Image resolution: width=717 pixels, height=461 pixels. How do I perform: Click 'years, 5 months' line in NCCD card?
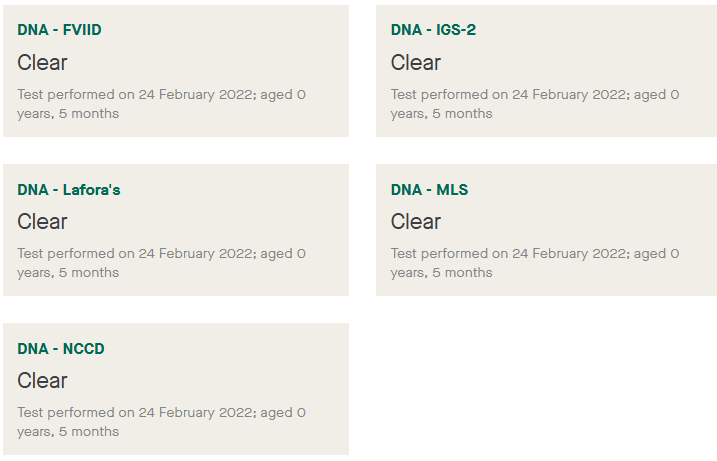(x=68, y=432)
